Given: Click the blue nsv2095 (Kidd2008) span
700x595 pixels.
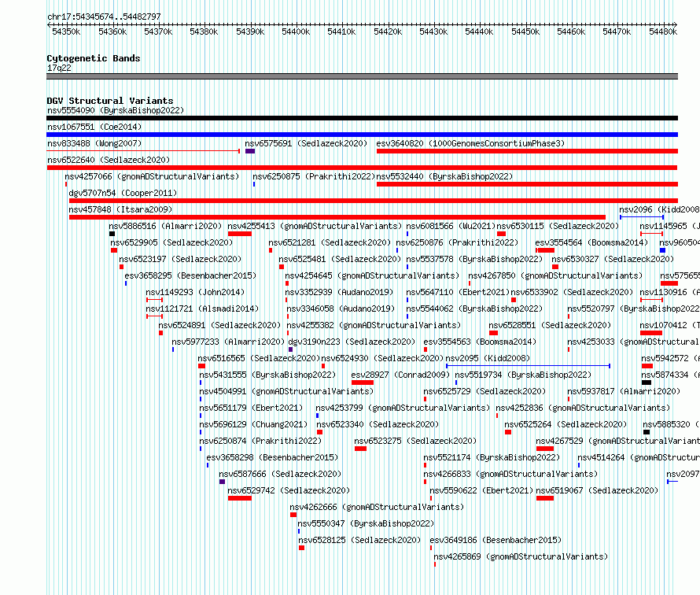Looking at the screenshot, I should coord(528,366).
